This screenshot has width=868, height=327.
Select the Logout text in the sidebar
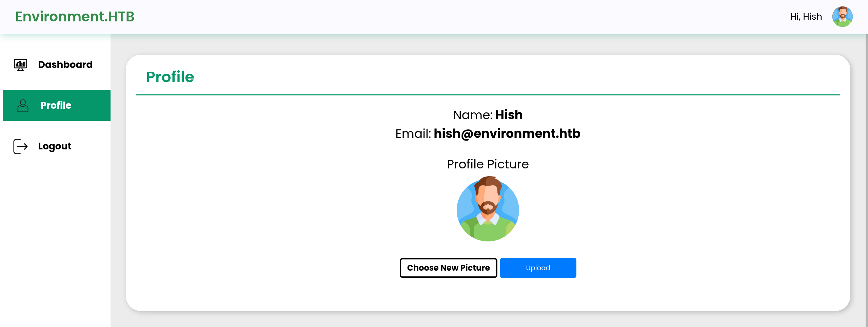55,146
